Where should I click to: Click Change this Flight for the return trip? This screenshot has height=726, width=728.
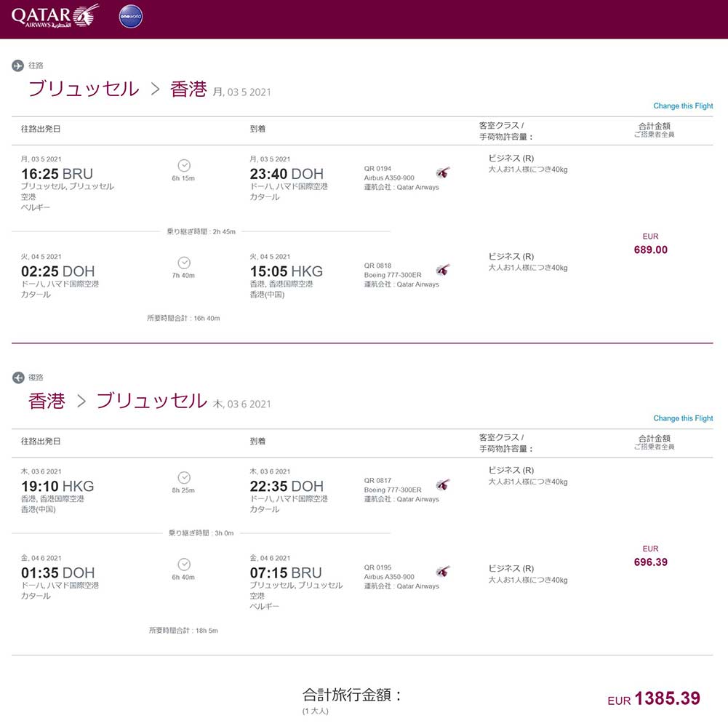click(683, 418)
